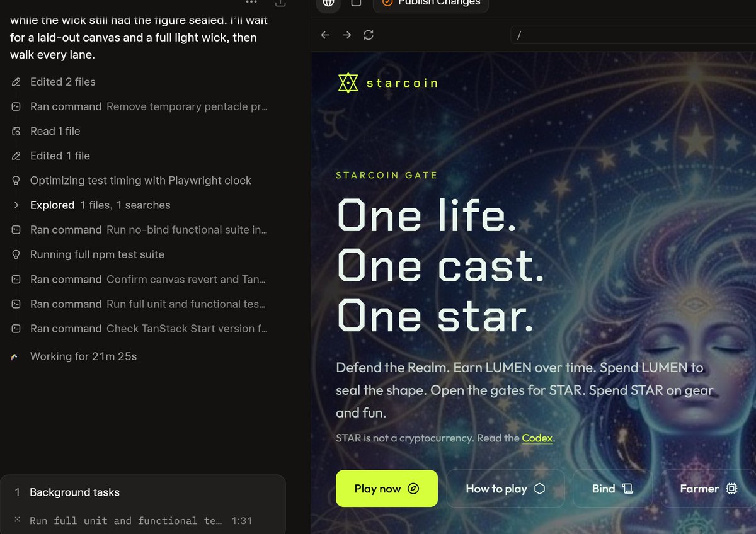Click the URL path field
Screen dimensions: 756x534
click(x=633, y=35)
